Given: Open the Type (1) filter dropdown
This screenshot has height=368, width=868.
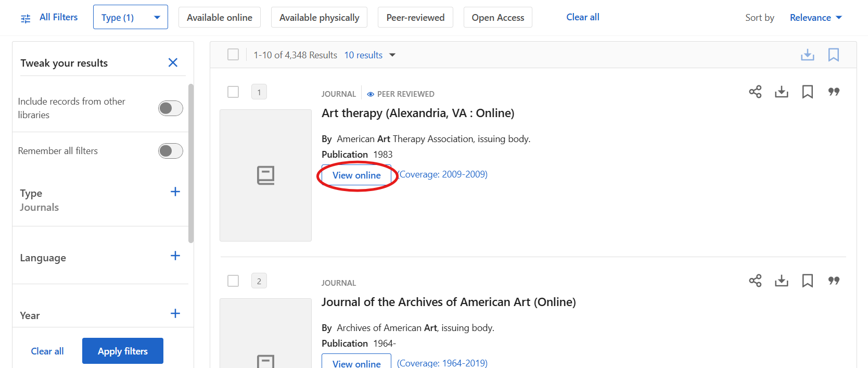Looking at the screenshot, I should tap(130, 17).
